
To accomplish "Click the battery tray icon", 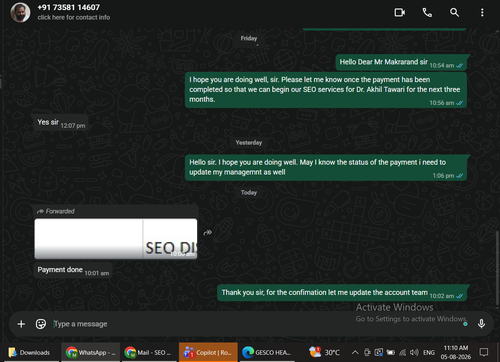I will click(391, 352).
